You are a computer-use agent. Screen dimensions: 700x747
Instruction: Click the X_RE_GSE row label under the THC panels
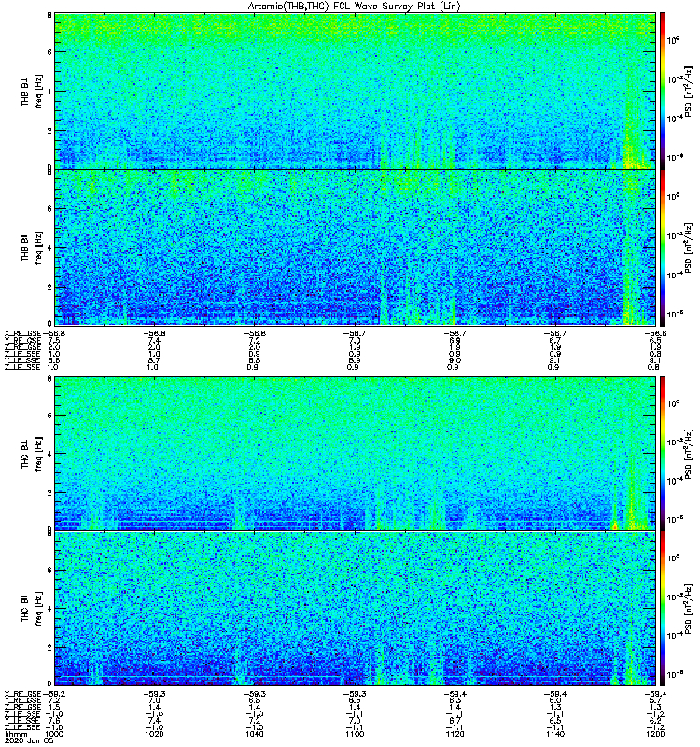[22, 694]
